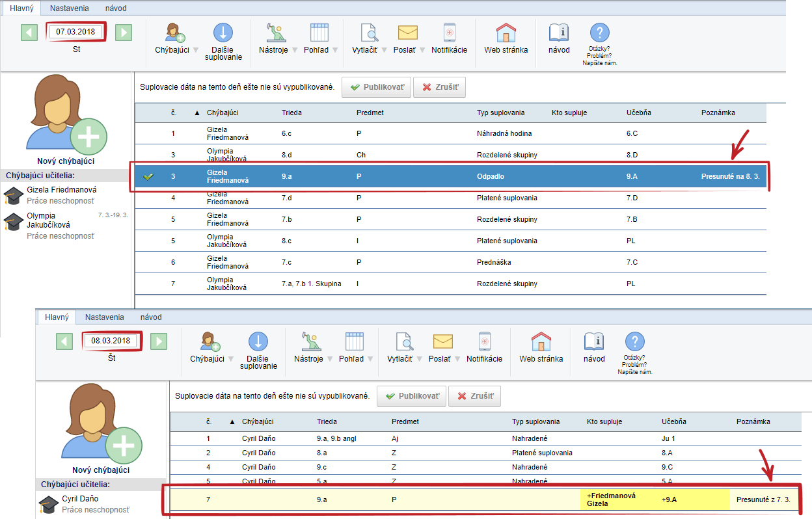Click Vytlačiť print preview icon in upper toolbar
Viewport: 812px width, 519px height.
click(370, 33)
